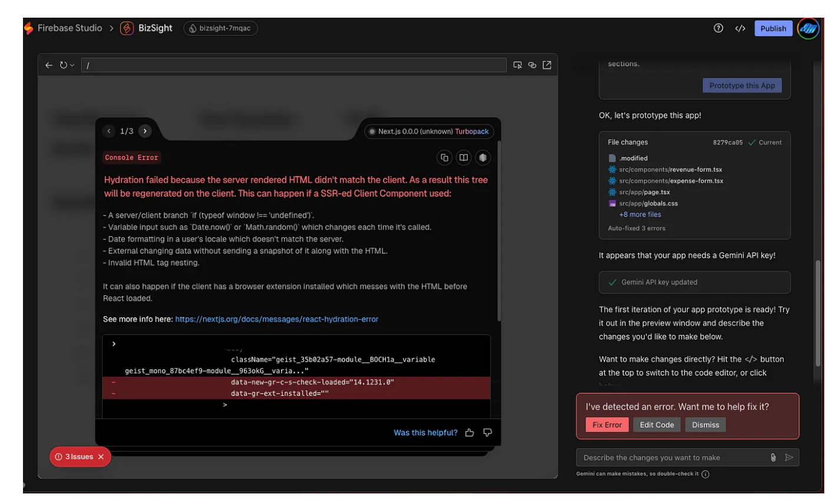Dismiss the 3 Issues badge with X

click(x=101, y=457)
